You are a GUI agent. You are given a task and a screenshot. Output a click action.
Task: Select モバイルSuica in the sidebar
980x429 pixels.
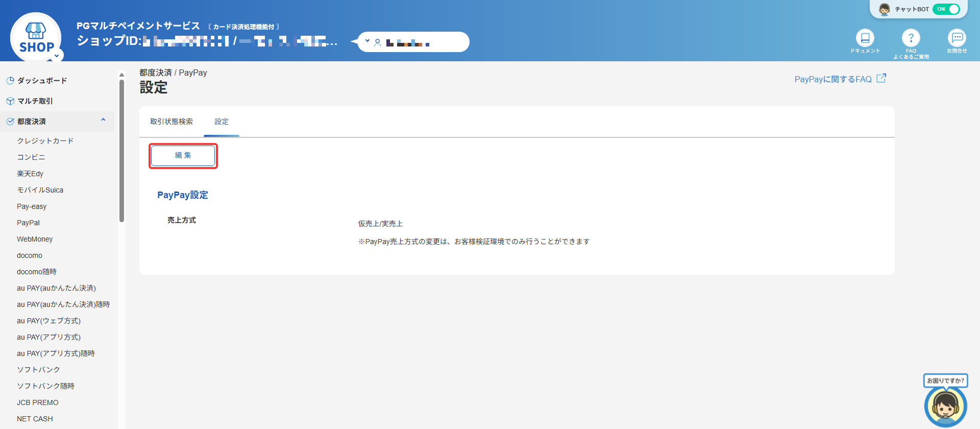[40, 190]
